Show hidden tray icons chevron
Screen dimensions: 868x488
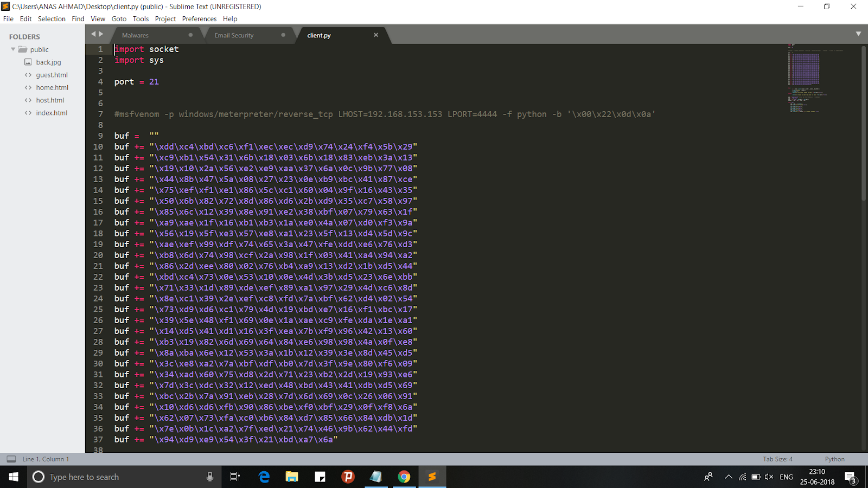pos(729,477)
